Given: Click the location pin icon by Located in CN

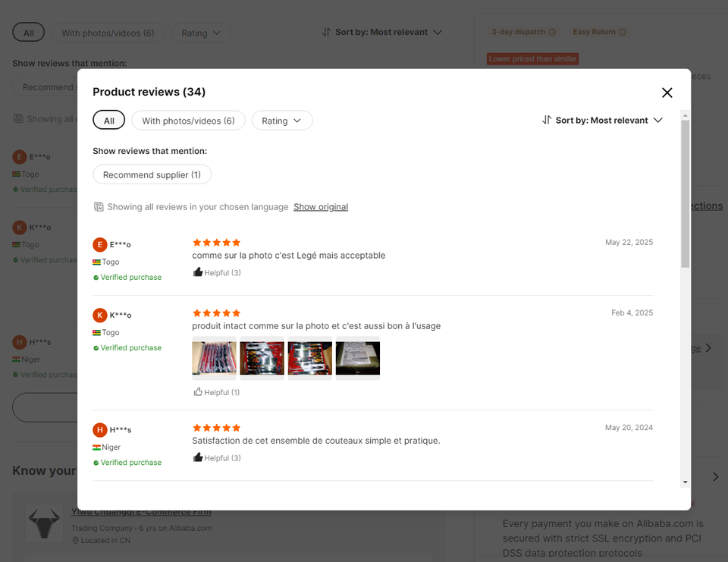Looking at the screenshot, I should 75,541.
